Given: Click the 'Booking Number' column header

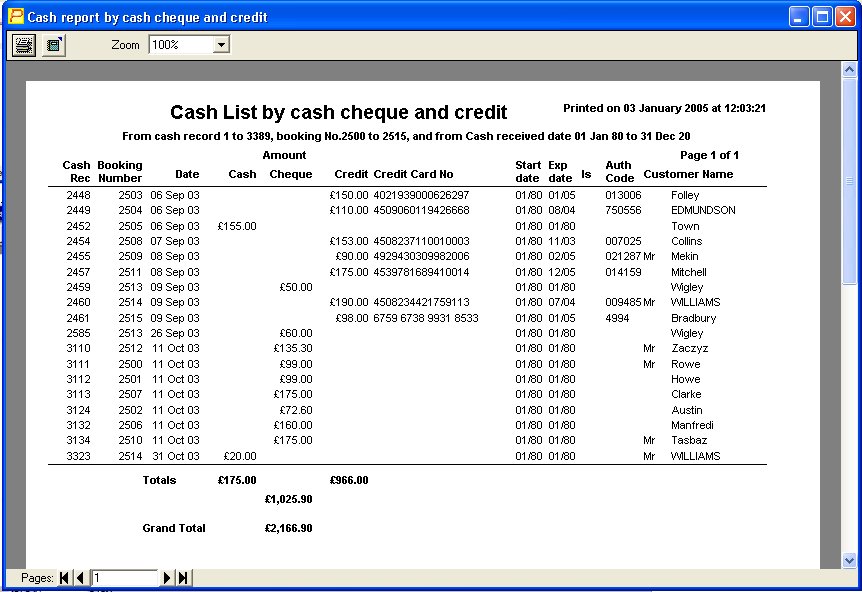Looking at the screenshot, I should pyautogui.click(x=120, y=171).
